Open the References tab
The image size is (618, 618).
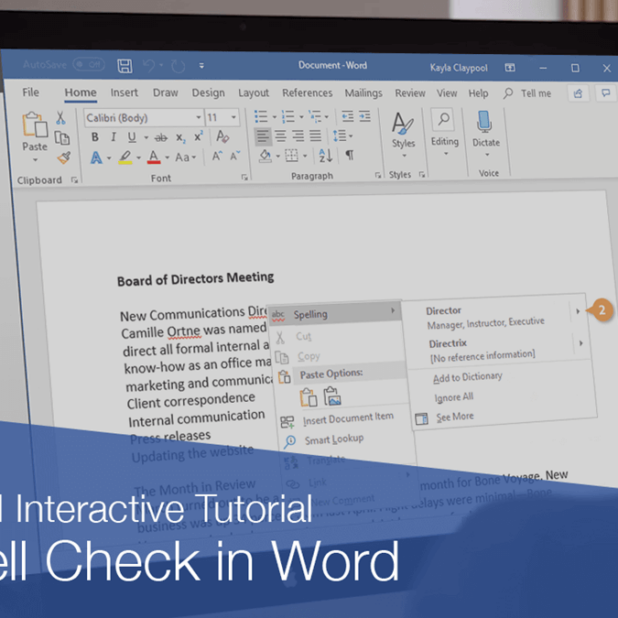tap(307, 93)
